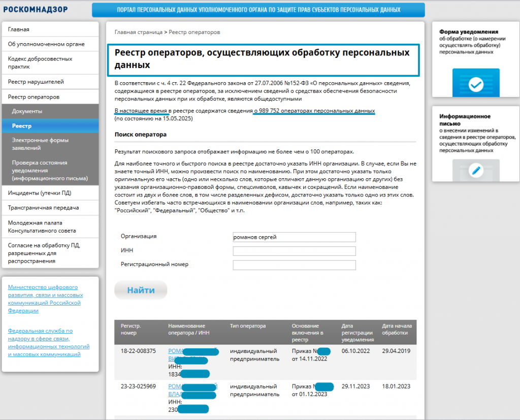
Task: Go to Кодекс добросовестных практик
Action: click(50, 62)
